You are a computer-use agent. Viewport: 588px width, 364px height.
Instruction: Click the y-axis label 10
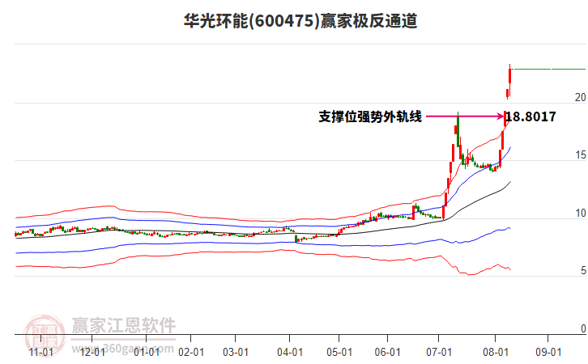click(x=581, y=213)
